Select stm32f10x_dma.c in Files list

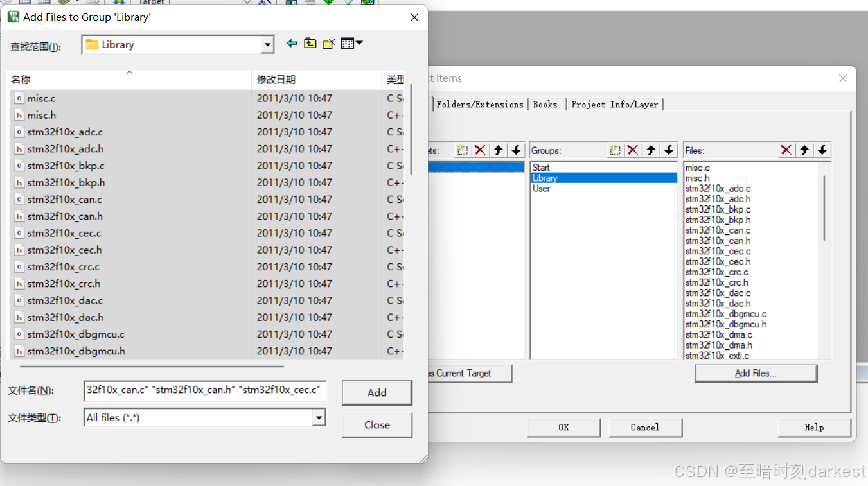[x=718, y=334]
